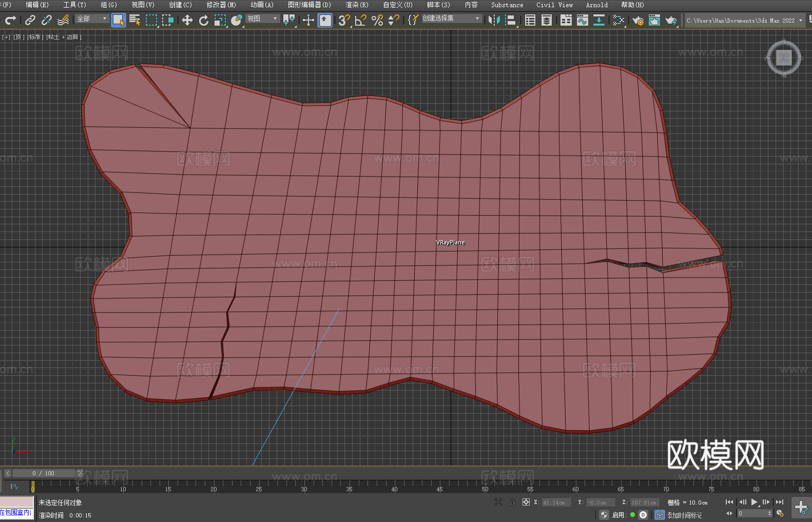Screen dimensions: 812x522
Task: Select the Move tool
Action: pos(187,20)
